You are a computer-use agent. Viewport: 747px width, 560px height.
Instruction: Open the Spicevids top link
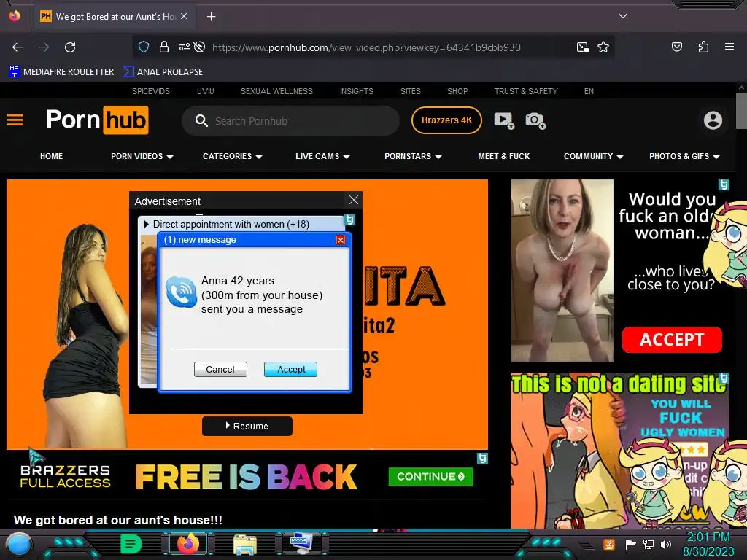[150, 91]
